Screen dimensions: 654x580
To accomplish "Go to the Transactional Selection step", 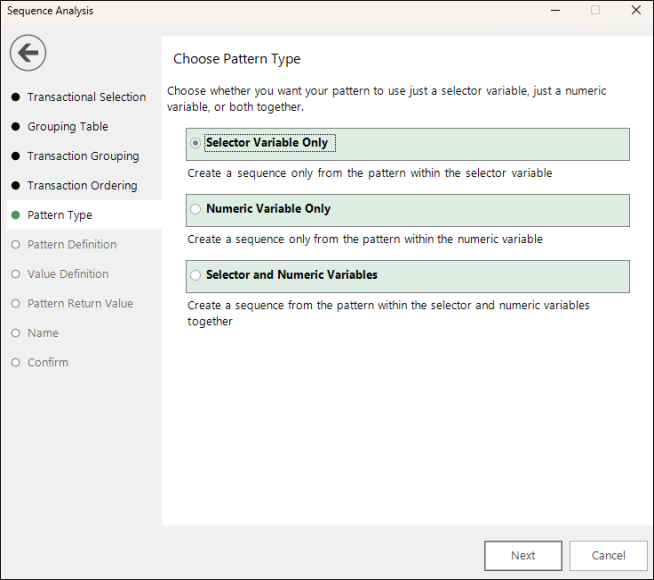I will click(86, 97).
